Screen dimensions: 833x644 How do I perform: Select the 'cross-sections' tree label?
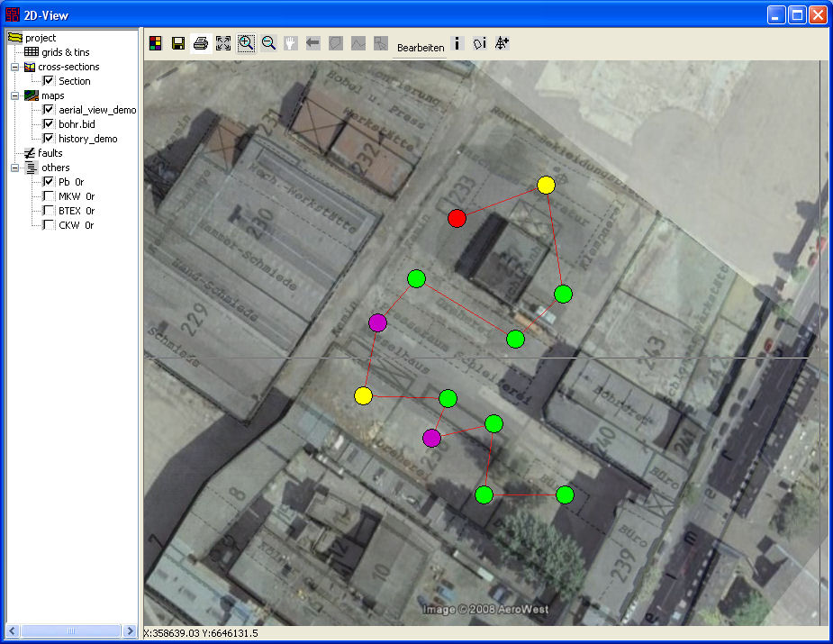[68, 67]
